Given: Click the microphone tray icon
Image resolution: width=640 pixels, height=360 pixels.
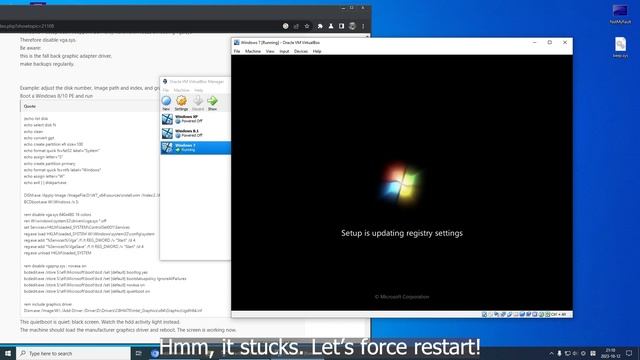Looking at the screenshot, I should (559, 353).
